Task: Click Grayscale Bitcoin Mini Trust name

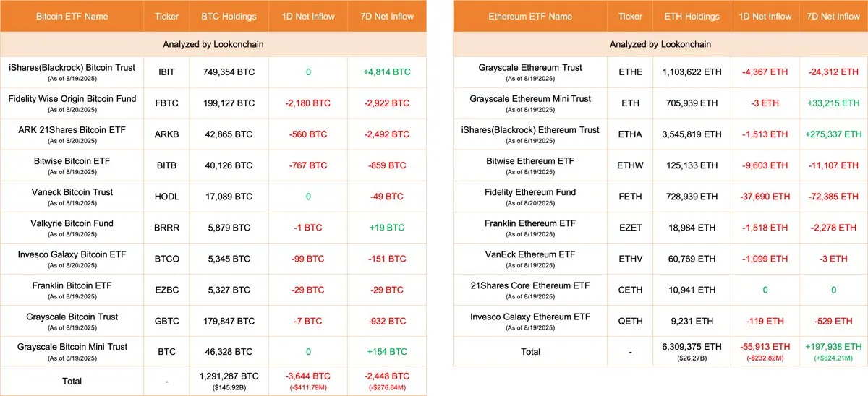Action: [72, 347]
